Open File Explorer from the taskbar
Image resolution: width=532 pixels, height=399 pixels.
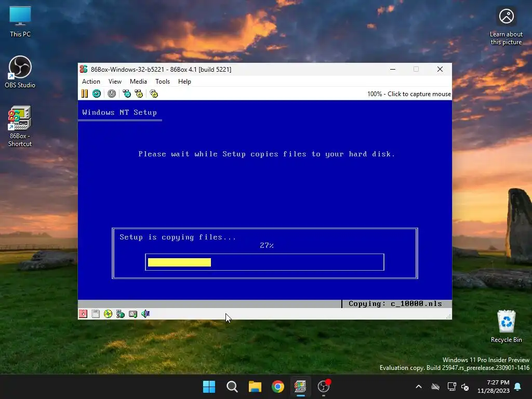click(255, 387)
